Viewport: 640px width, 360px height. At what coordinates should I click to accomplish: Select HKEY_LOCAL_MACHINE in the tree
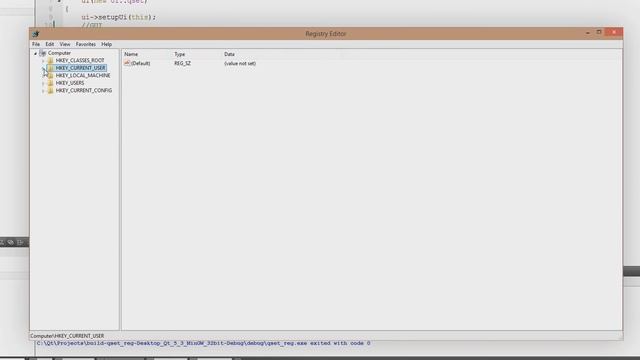tap(83, 76)
